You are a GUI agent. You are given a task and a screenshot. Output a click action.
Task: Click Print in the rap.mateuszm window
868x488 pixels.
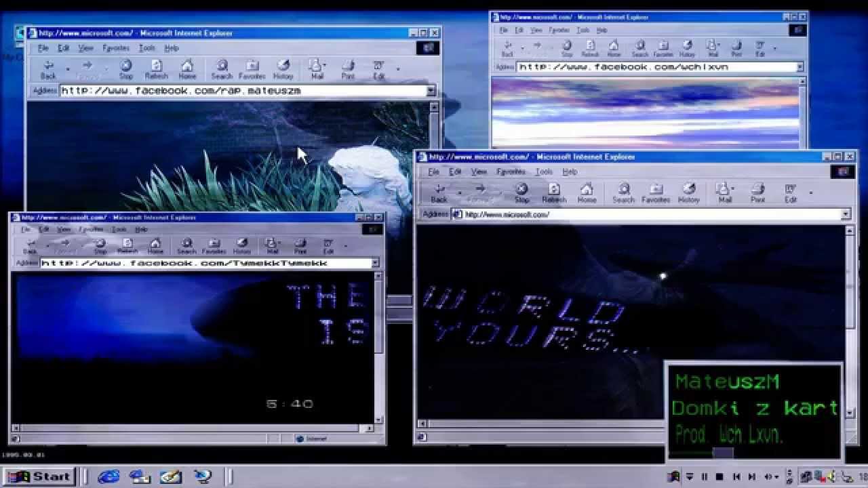pyautogui.click(x=348, y=69)
